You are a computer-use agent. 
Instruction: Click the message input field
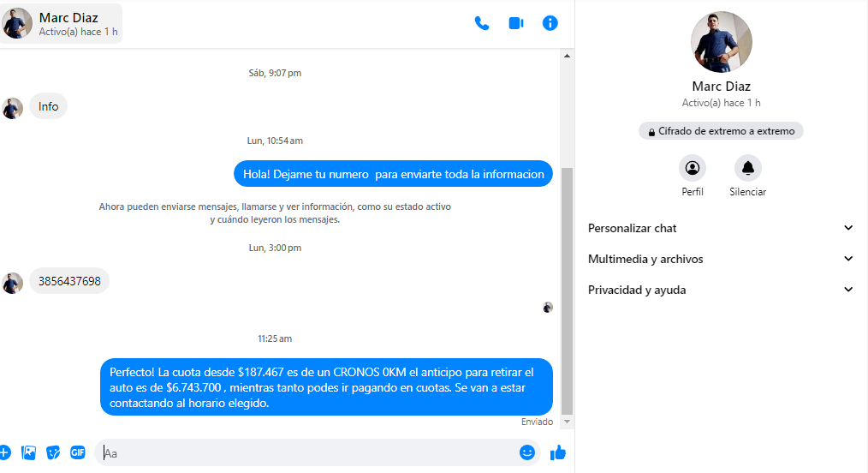pos(308,452)
